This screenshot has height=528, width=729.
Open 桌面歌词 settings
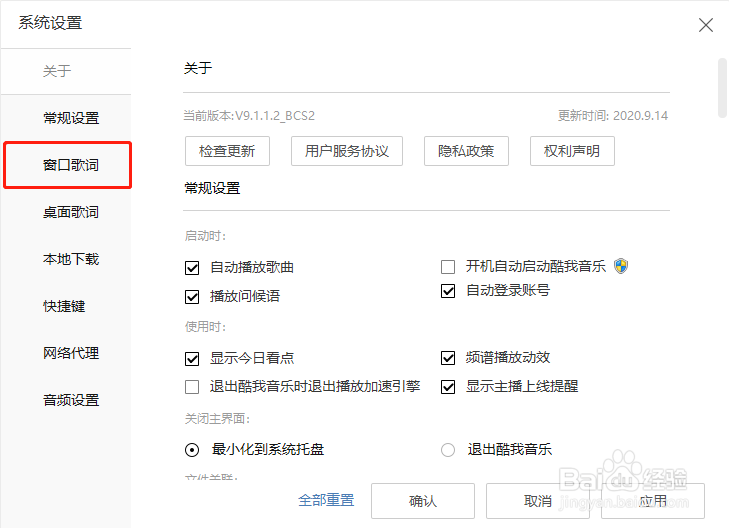(71, 212)
